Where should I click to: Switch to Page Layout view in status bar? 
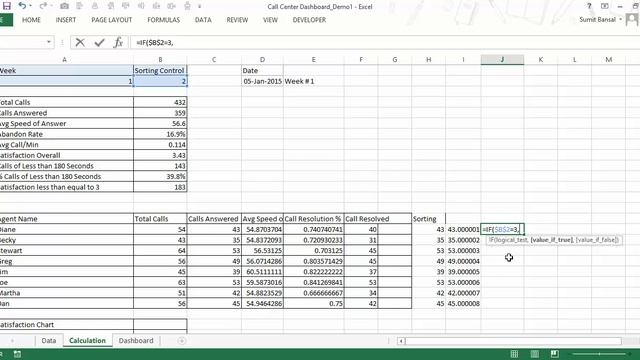(x=535, y=354)
